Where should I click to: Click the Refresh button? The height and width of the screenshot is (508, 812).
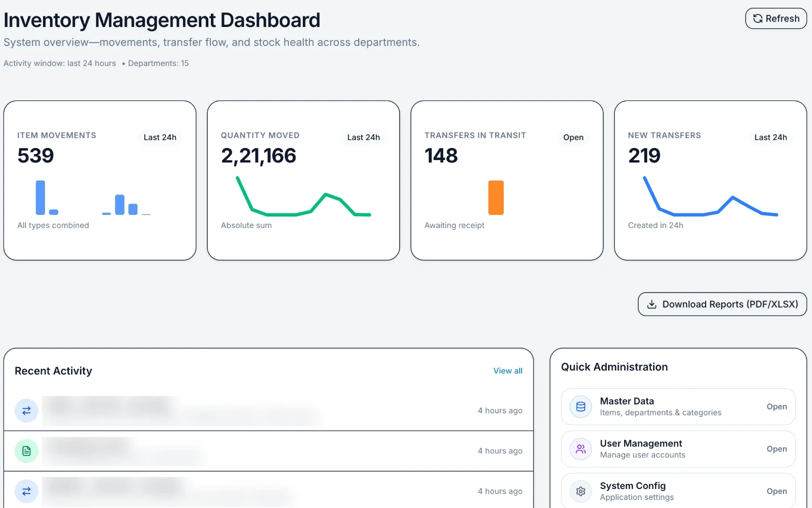(776, 18)
